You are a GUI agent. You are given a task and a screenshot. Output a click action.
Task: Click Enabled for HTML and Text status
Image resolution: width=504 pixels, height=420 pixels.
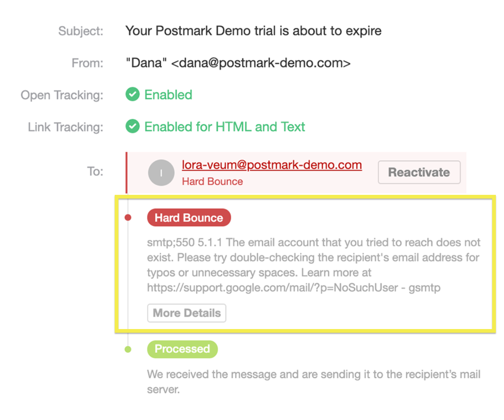224,127
